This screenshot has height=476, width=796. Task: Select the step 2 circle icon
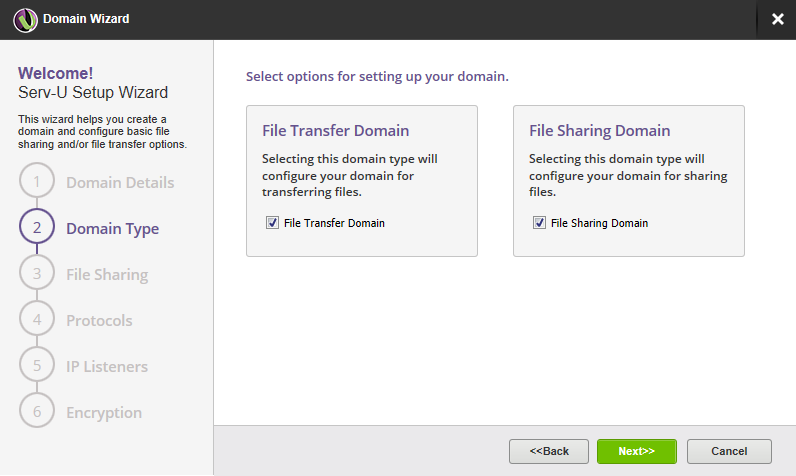coord(36,228)
